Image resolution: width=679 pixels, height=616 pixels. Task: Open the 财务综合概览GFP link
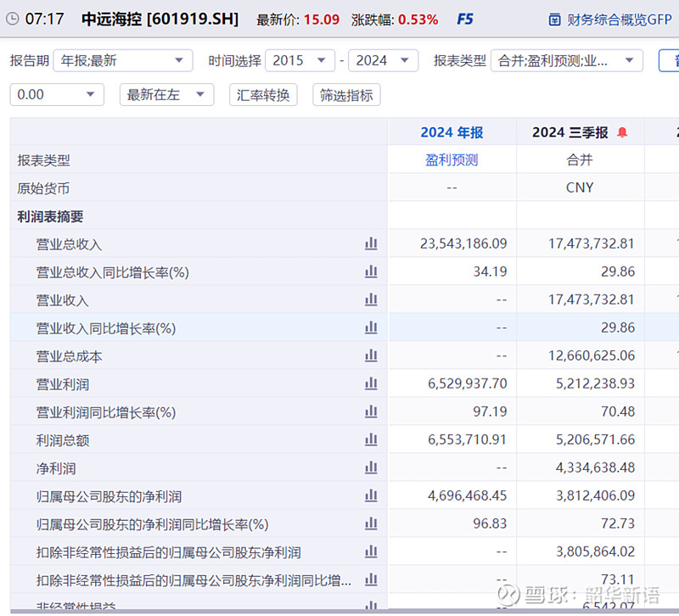pos(620,20)
